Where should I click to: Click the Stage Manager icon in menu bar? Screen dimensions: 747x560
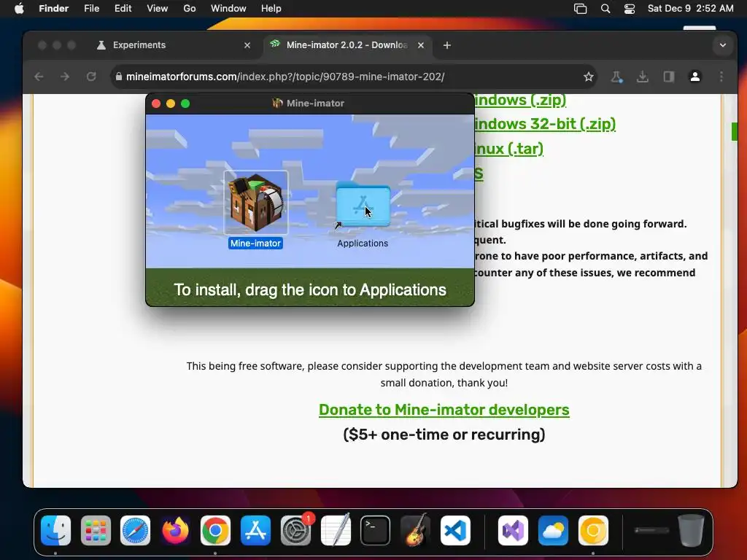click(580, 9)
